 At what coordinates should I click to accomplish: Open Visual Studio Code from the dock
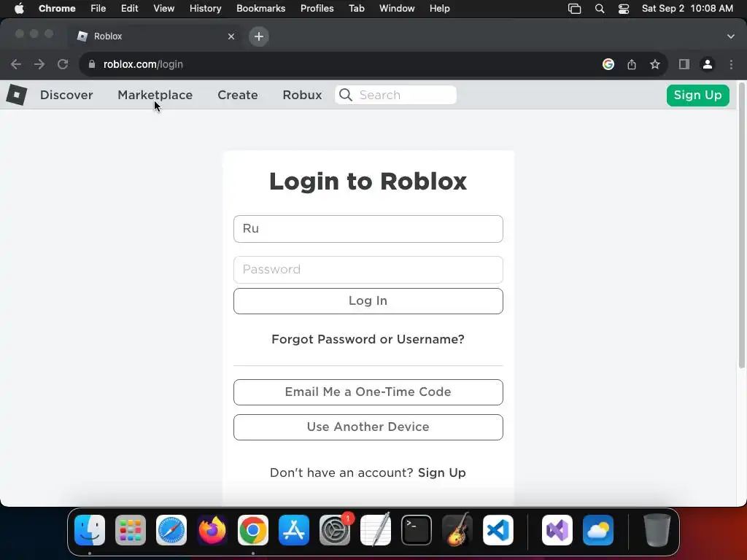pos(498,530)
